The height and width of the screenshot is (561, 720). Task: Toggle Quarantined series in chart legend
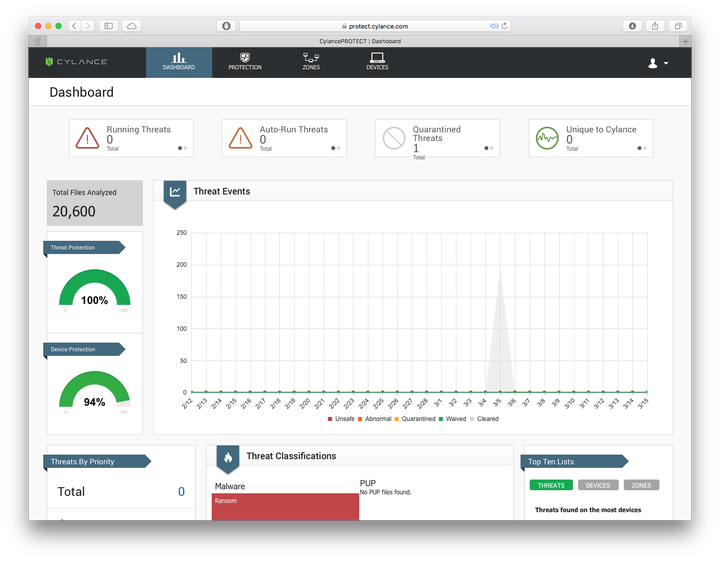coord(415,419)
